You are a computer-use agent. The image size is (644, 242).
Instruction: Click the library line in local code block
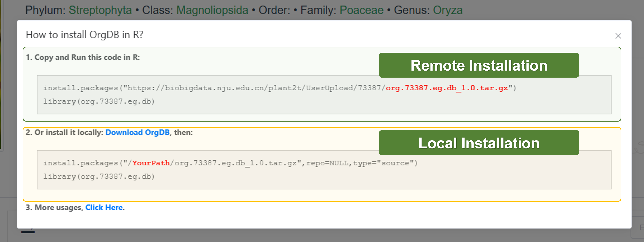99,177
